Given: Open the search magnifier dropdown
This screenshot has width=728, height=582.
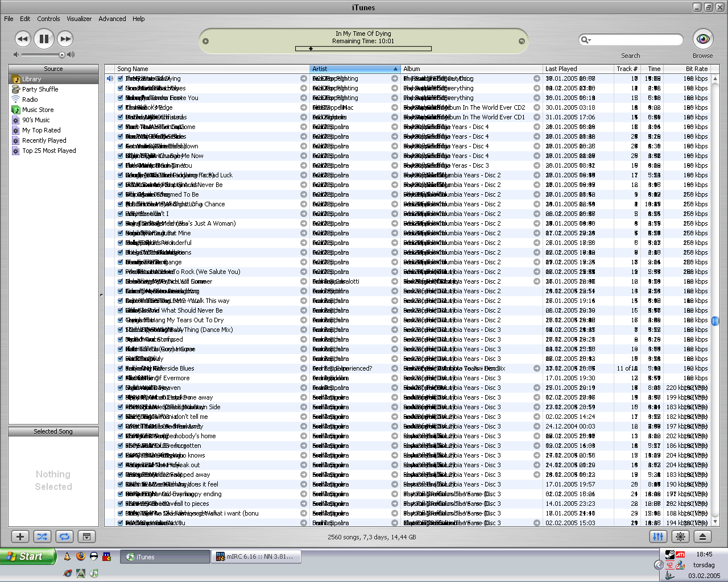Looking at the screenshot, I should click(586, 40).
